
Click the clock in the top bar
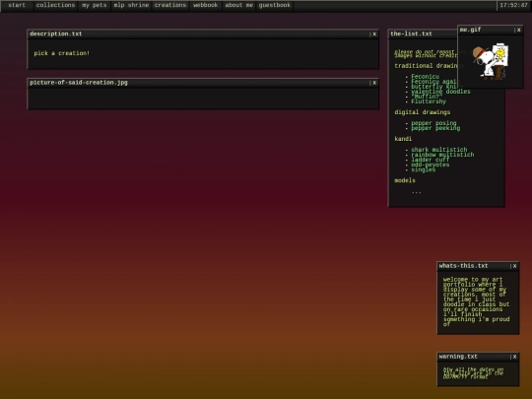click(x=513, y=5)
